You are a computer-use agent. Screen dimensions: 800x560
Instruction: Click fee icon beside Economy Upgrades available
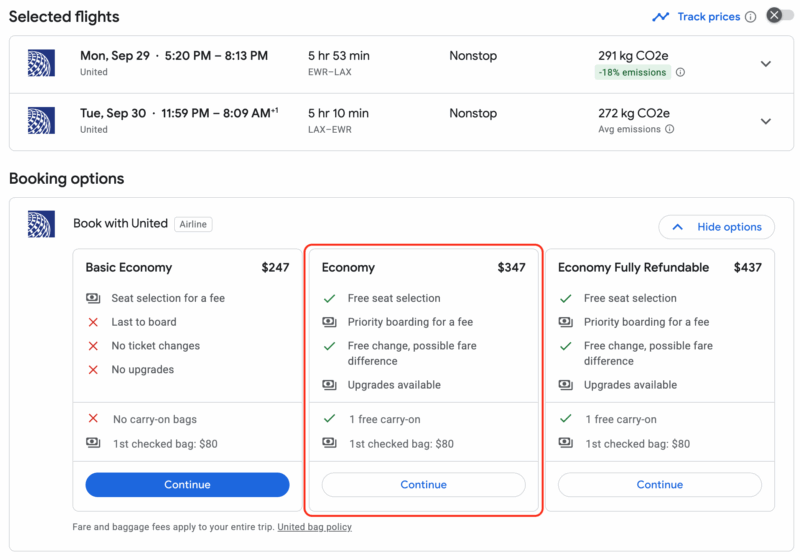point(329,385)
